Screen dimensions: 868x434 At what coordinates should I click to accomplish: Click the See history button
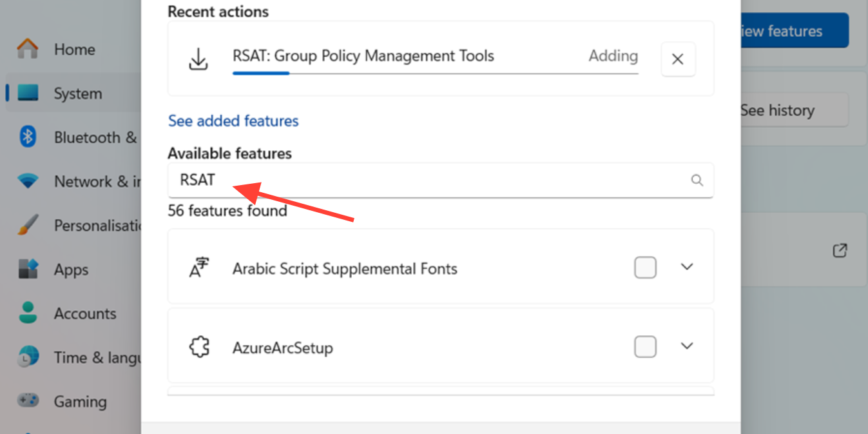(x=795, y=110)
